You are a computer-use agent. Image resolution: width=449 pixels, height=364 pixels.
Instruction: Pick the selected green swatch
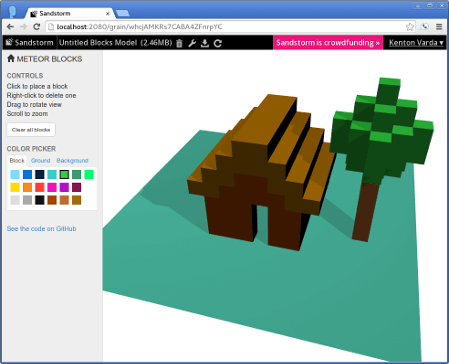click(x=64, y=174)
